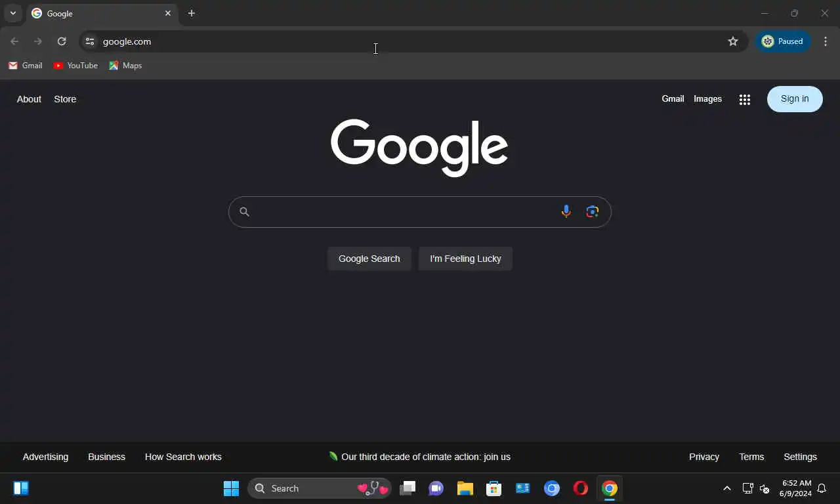Open the Google apps grid
Viewport: 840px width, 504px height.
pyautogui.click(x=744, y=99)
